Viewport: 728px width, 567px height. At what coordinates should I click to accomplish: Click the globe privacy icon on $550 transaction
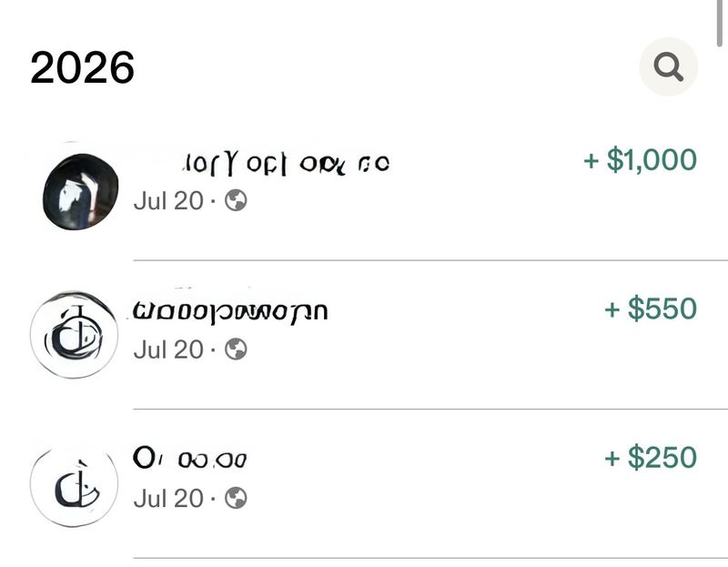pyautogui.click(x=236, y=349)
